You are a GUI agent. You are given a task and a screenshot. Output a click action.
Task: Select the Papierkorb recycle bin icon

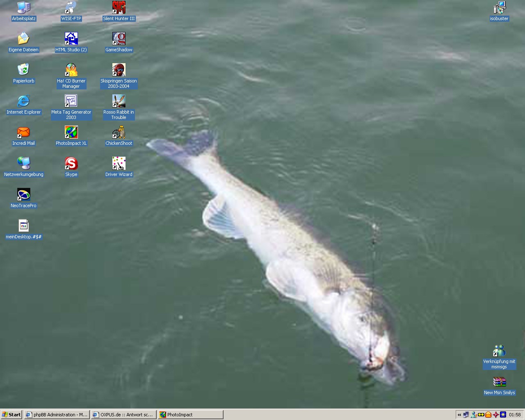pyautogui.click(x=24, y=70)
